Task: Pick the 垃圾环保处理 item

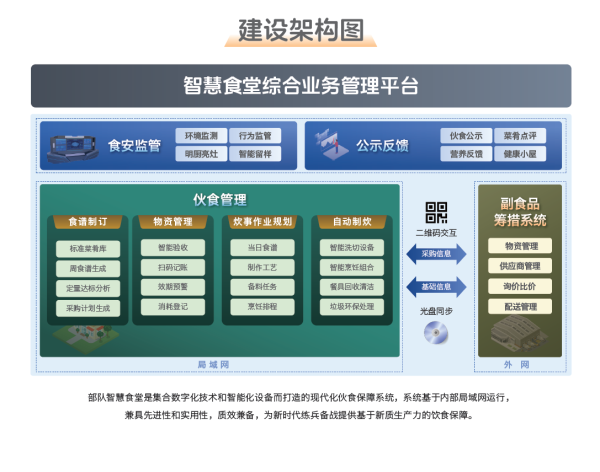Action: 352,307
